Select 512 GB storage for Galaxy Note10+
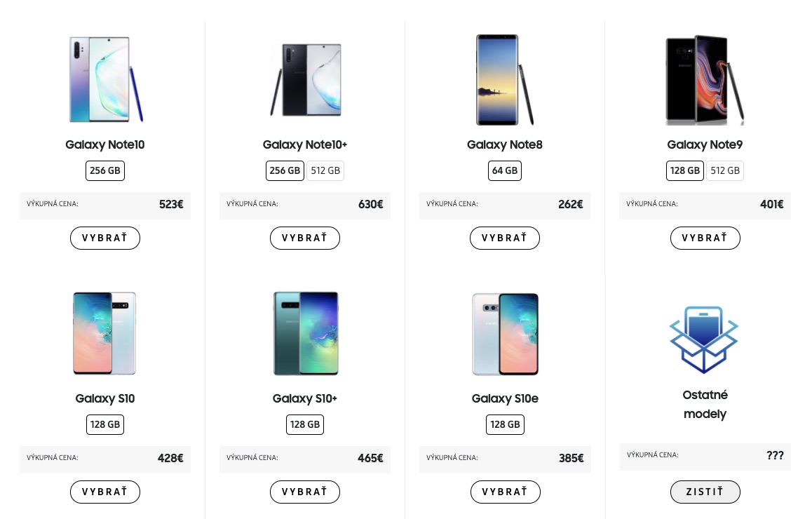This screenshot has height=519, width=812. pos(325,170)
